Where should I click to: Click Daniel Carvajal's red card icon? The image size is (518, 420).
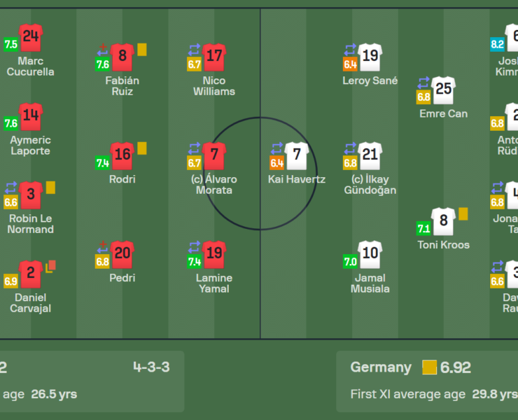[50, 266]
